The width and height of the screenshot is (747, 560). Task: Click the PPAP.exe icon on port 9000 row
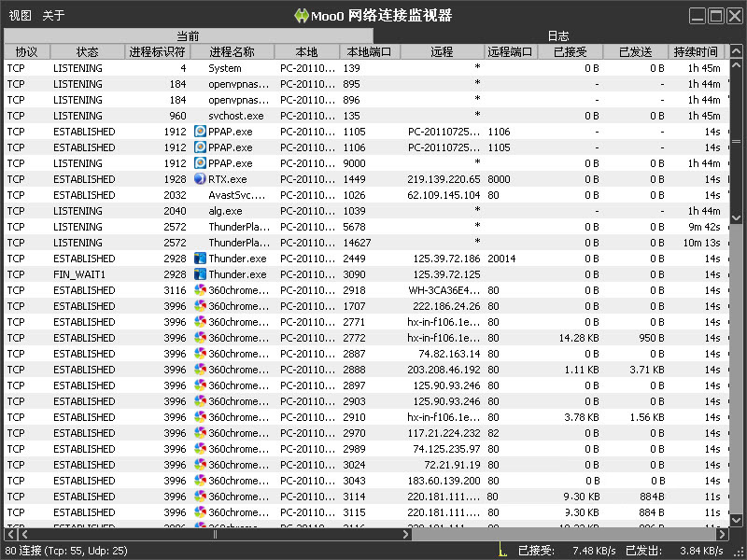[x=200, y=163]
